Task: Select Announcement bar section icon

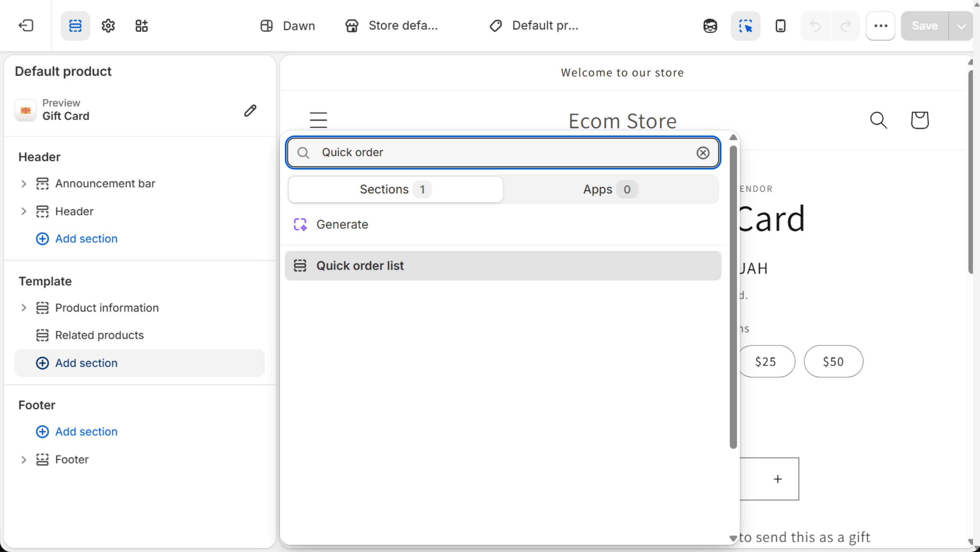Action: [42, 184]
